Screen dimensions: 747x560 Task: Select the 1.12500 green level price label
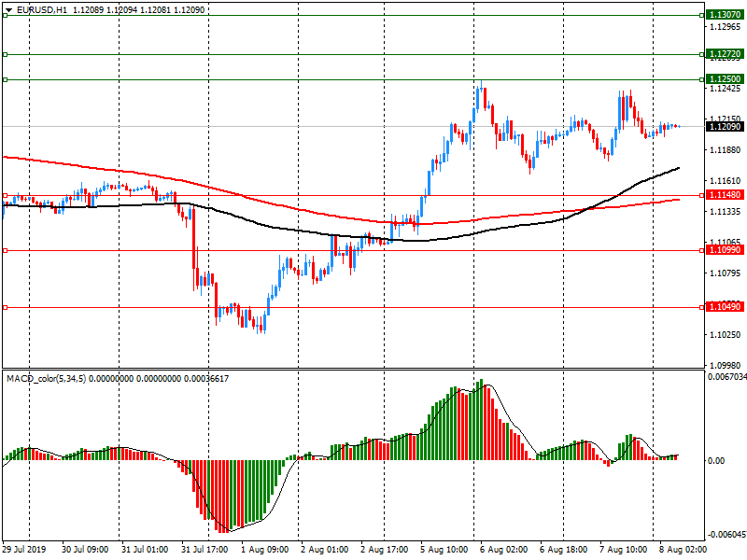(726, 79)
